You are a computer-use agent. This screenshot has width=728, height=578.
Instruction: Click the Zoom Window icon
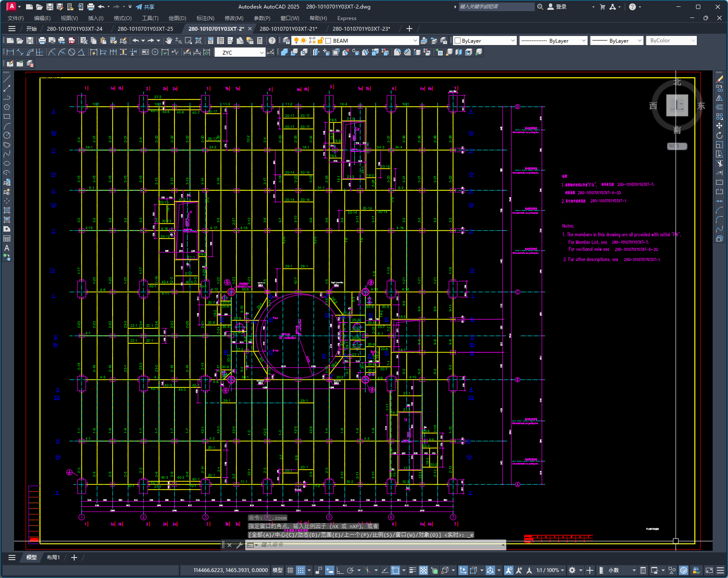(x=189, y=41)
